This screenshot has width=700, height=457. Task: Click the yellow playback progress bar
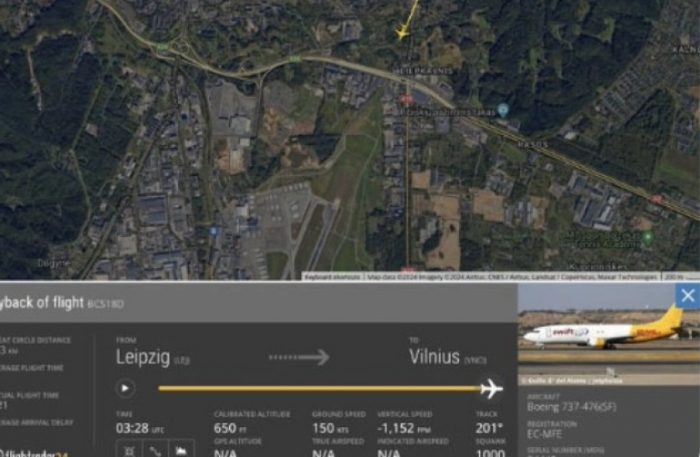319,388
